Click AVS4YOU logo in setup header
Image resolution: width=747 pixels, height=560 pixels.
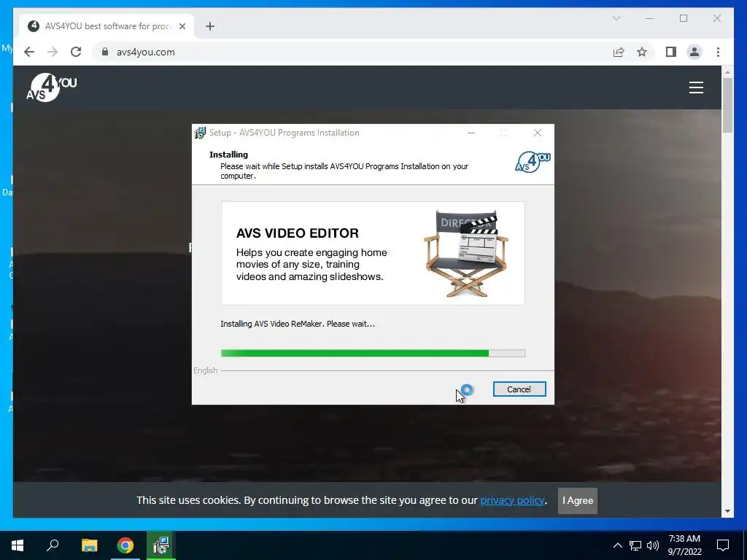point(533,162)
